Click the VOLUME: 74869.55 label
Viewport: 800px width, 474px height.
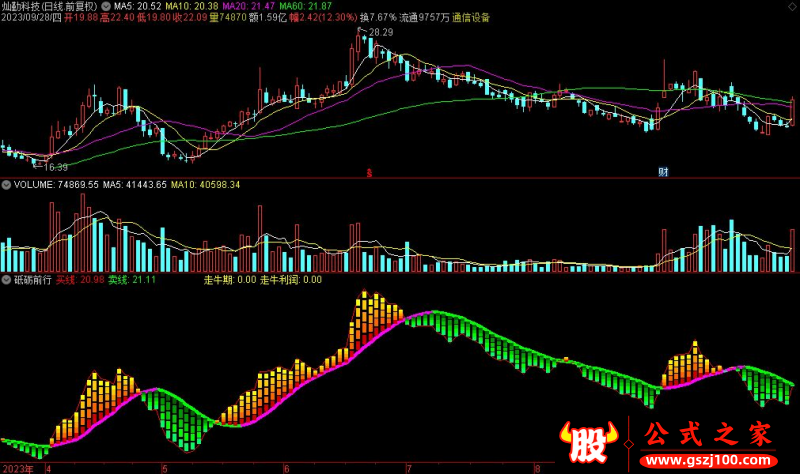[x=56, y=185]
